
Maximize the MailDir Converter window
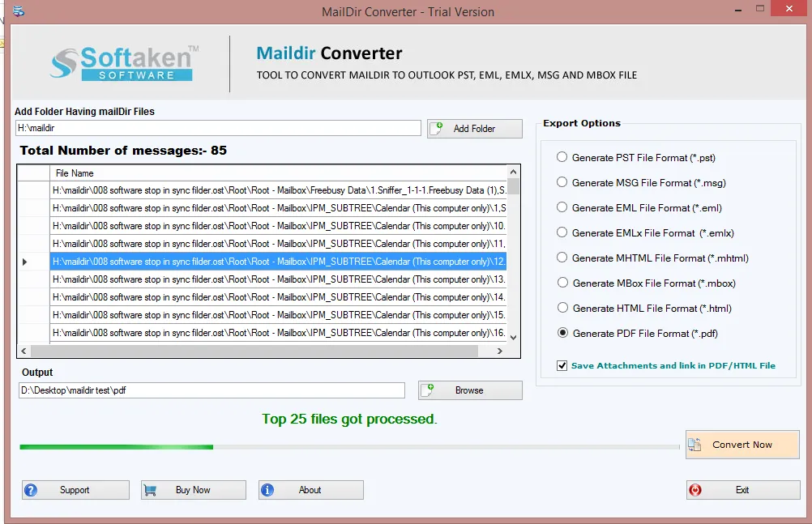click(x=759, y=8)
